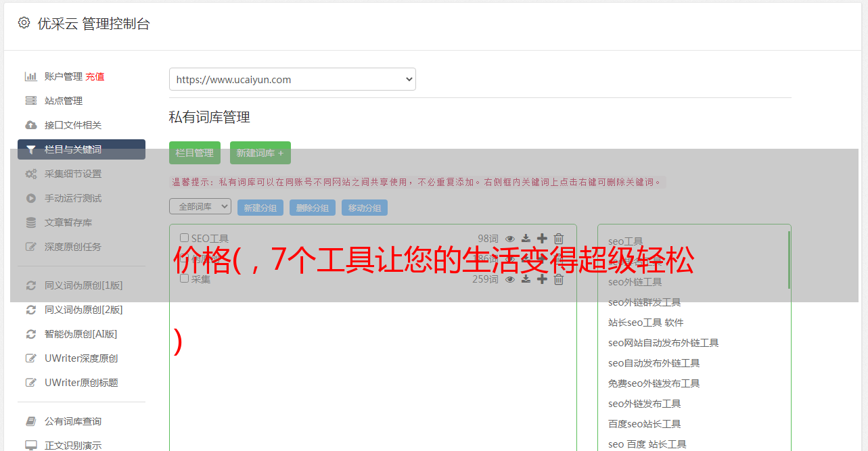Click the 259词 count in 采集 row
The height and width of the screenshot is (451, 868).
[x=485, y=279]
